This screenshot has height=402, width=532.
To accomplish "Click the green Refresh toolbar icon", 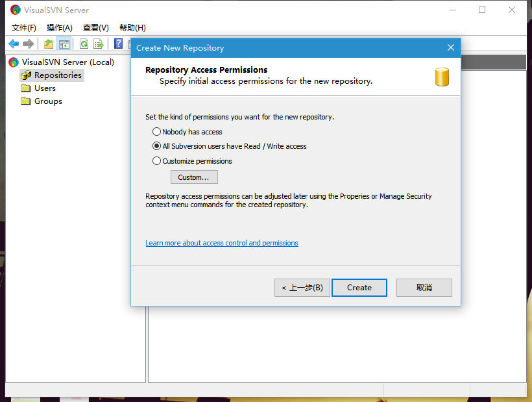I will pyautogui.click(x=84, y=44).
